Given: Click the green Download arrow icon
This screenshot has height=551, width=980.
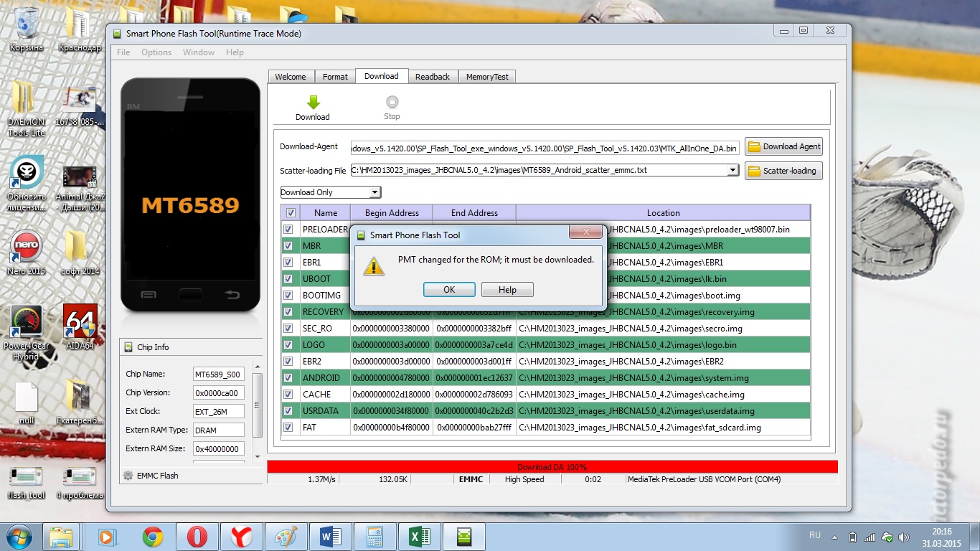Looking at the screenshot, I should 313,103.
